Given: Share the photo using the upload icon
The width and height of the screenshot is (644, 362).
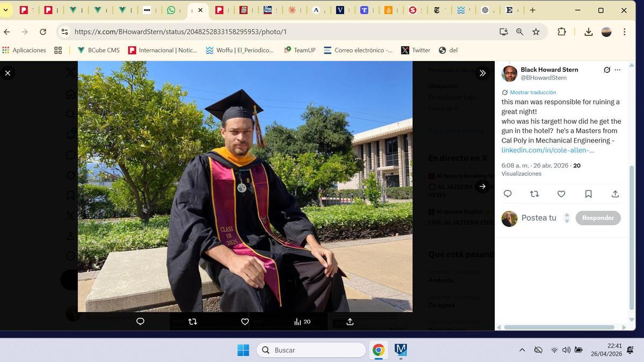Looking at the screenshot, I should pyautogui.click(x=350, y=322).
